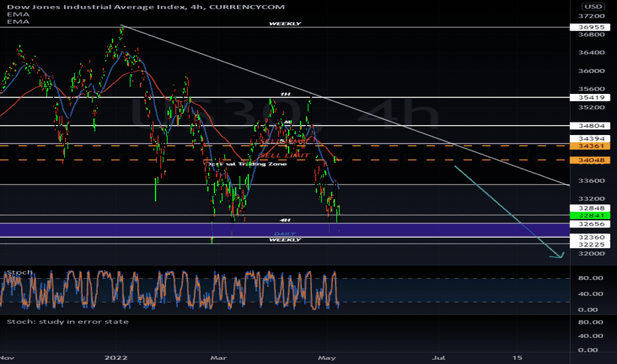Select the purple support zone rectangle

click(x=285, y=230)
